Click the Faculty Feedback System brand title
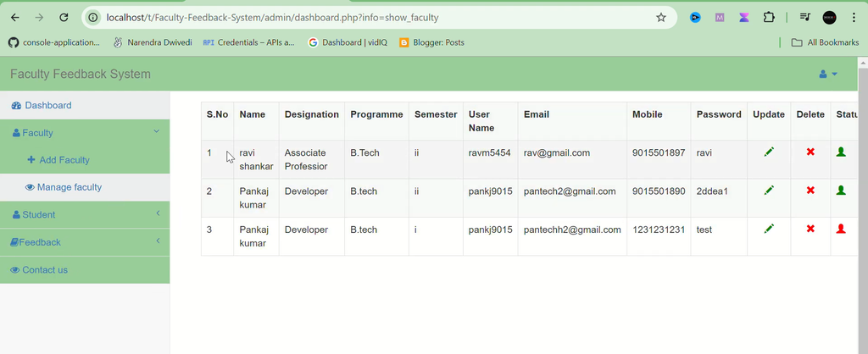Screen dimensions: 868x354 [x=81, y=75]
